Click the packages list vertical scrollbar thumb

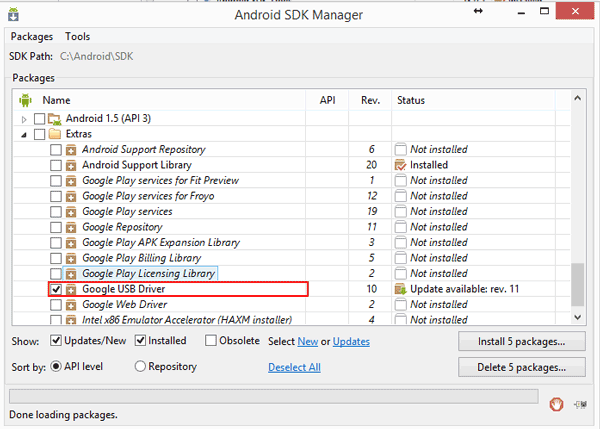tap(578, 284)
